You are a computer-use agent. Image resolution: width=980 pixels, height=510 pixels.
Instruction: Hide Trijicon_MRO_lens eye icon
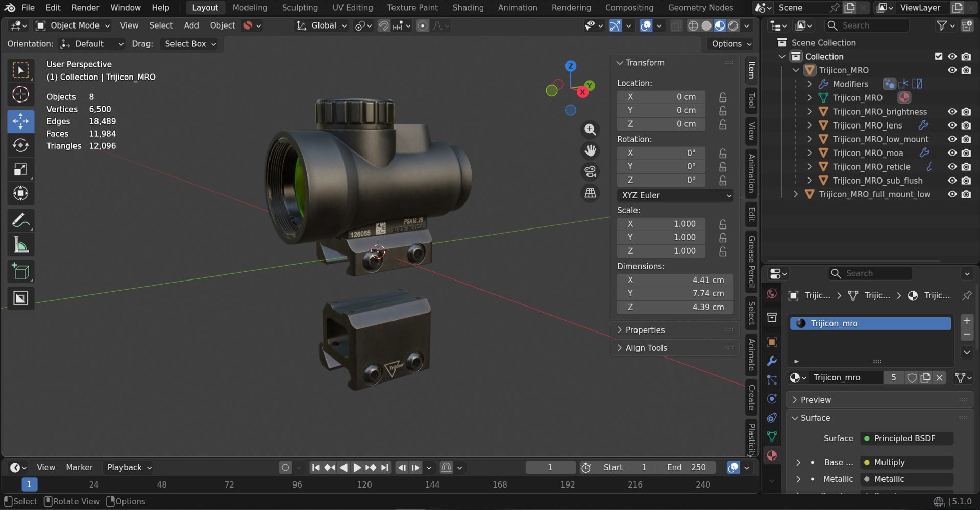pyautogui.click(x=952, y=125)
